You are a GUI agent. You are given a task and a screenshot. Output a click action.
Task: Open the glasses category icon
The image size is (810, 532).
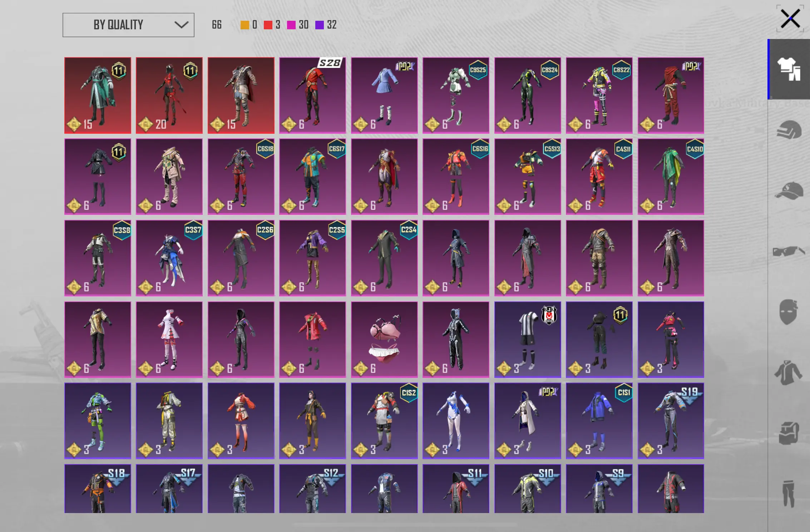(789, 251)
